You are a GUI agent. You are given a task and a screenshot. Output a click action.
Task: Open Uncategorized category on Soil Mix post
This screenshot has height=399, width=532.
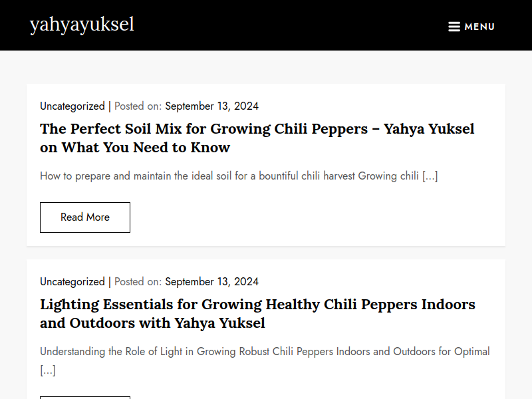[72, 106]
